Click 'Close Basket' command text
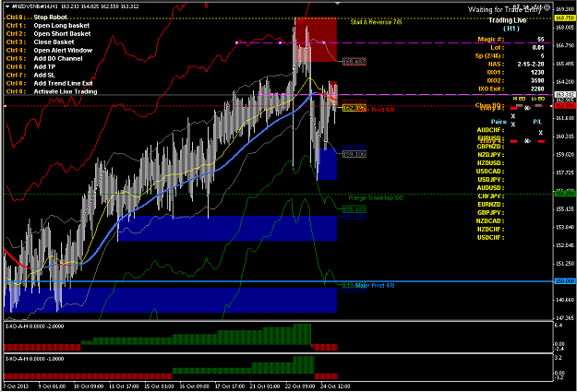 [x=54, y=42]
